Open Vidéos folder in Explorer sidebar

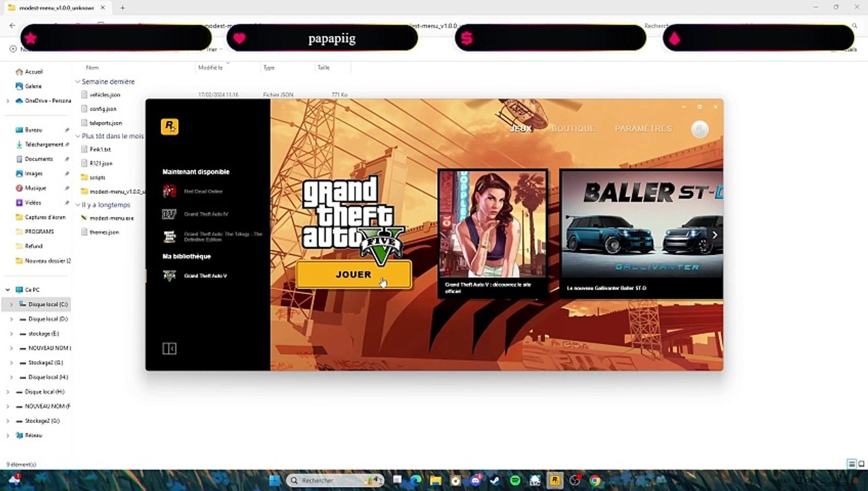[x=33, y=203]
